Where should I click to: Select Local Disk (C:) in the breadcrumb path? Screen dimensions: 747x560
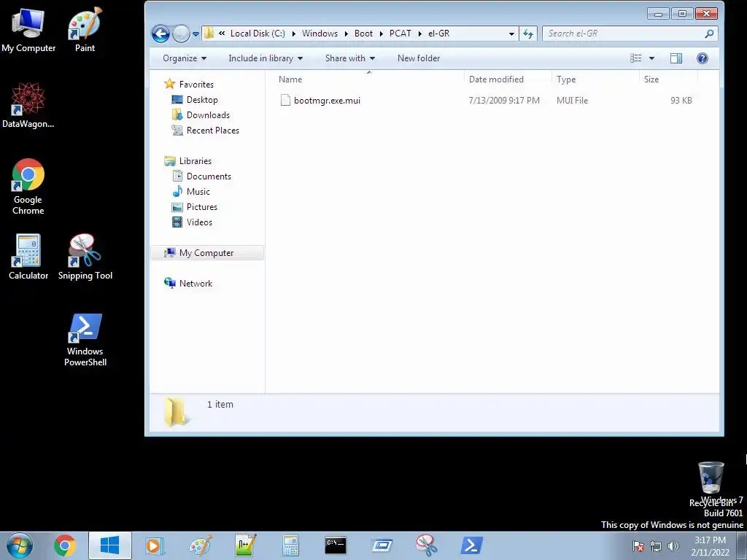pos(258,34)
